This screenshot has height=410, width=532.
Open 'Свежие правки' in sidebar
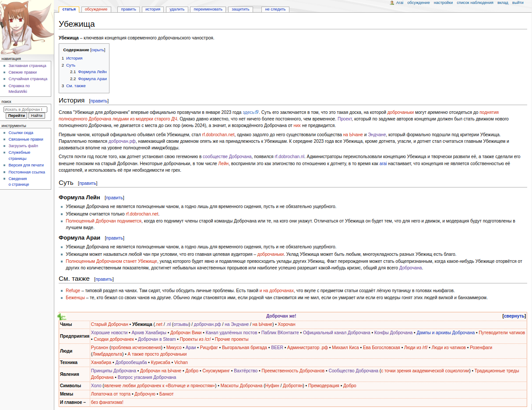point(22,72)
